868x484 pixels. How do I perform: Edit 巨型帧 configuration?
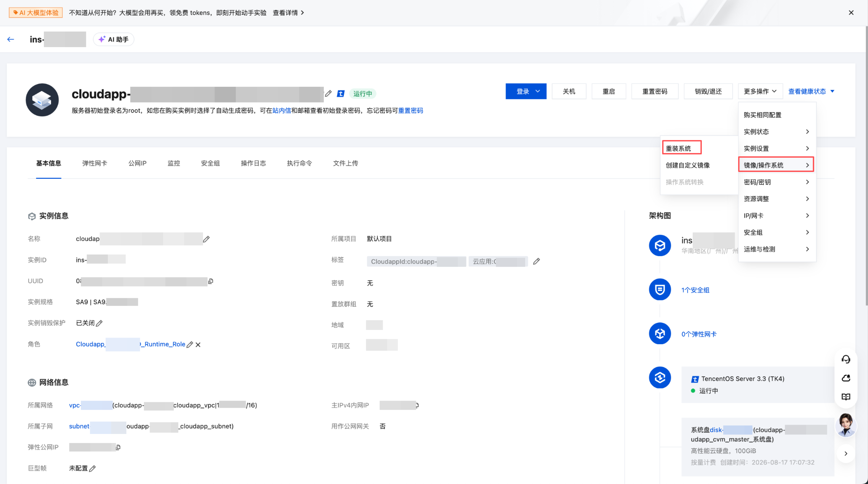(x=92, y=469)
